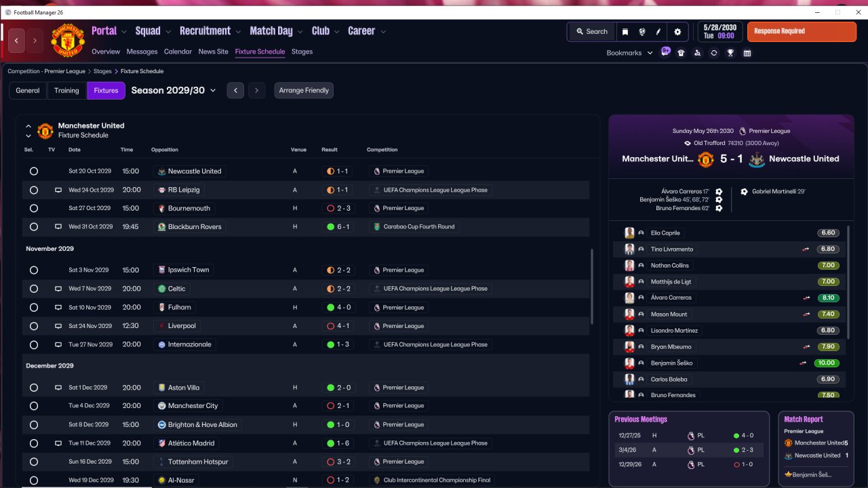Select the Newcastle United fixture radio button
The width and height of the screenshot is (868, 488).
(x=34, y=171)
